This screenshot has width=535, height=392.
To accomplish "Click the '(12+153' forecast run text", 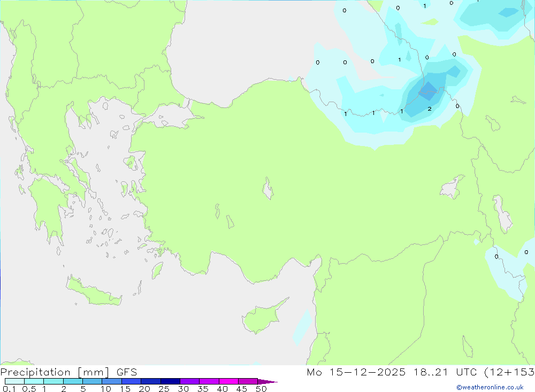I will [509, 372].
